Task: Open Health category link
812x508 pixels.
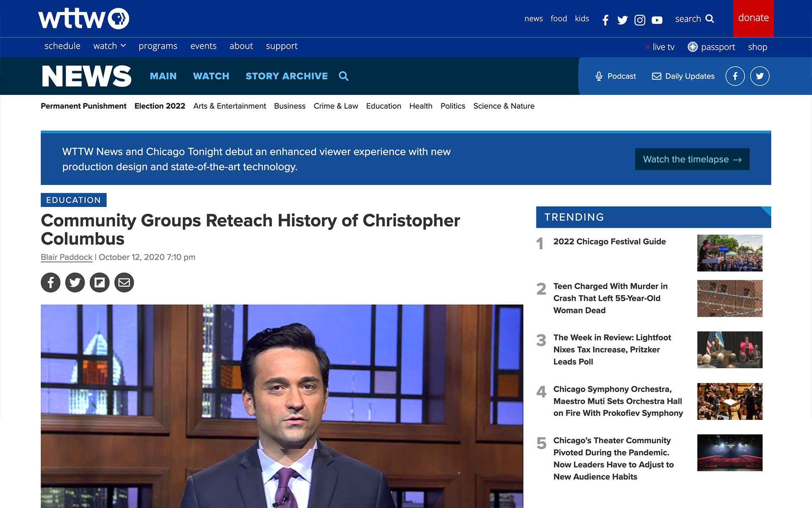Action: [421, 106]
